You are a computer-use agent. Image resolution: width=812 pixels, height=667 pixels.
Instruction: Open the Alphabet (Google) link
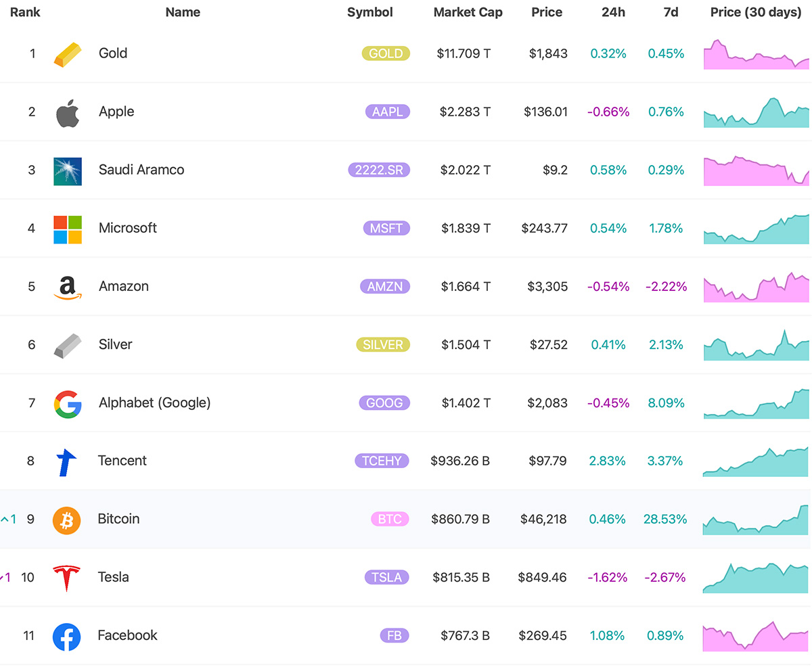click(154, 403)
